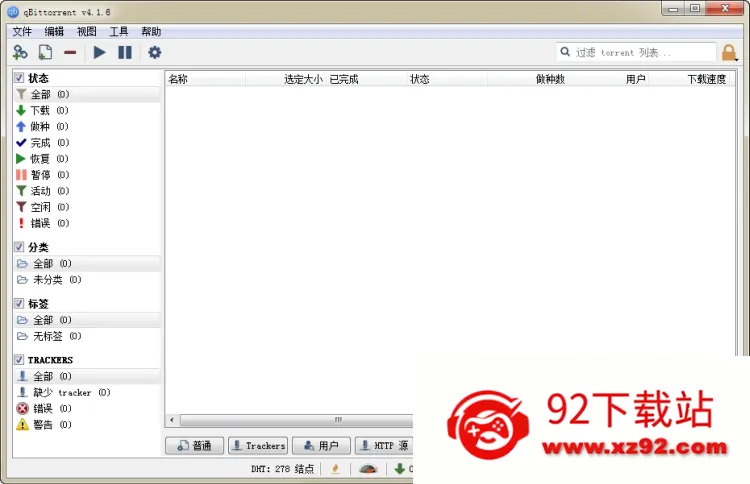
Task: Open options via the gear icon
Action: click(154, 52)
